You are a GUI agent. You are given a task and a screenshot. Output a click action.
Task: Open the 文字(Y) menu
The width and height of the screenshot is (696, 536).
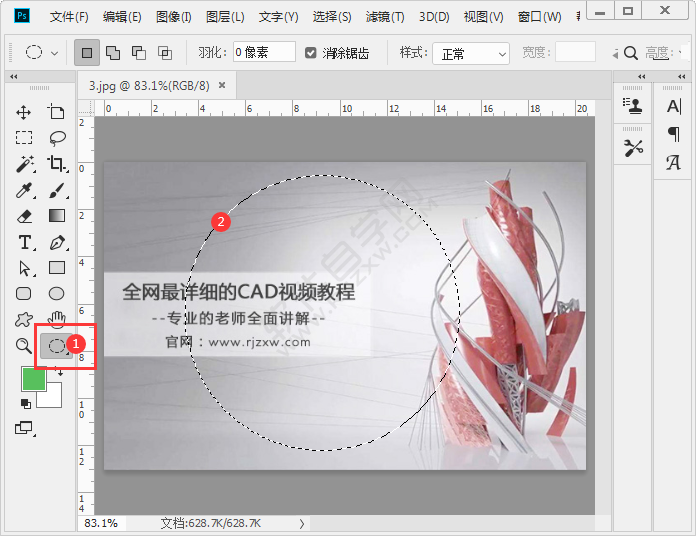click(x=278, y=17)
